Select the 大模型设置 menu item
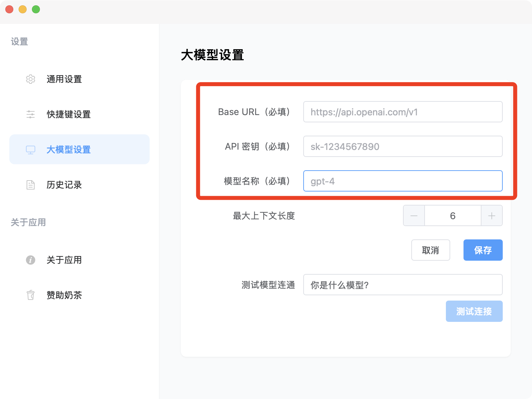This screenshot has height=399, width=532. pos(79,149)
